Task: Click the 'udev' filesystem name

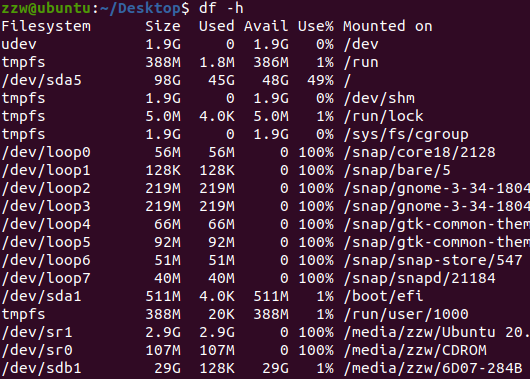Action: pyautogui.click(x=19, y=44)
